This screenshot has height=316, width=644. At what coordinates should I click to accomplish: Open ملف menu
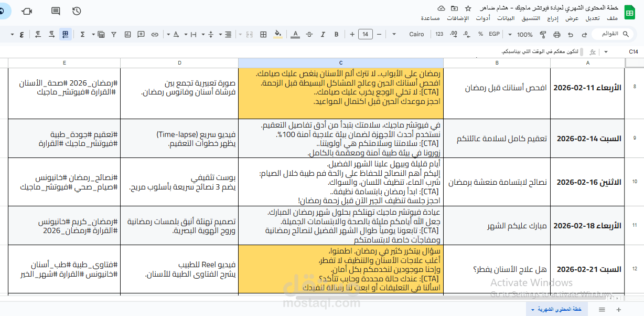coord(613,18)
